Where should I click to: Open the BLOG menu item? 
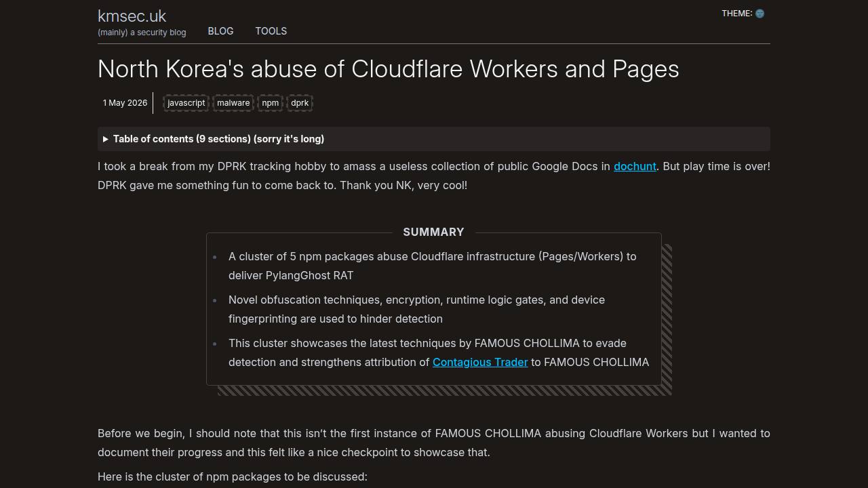pos(220,31)
